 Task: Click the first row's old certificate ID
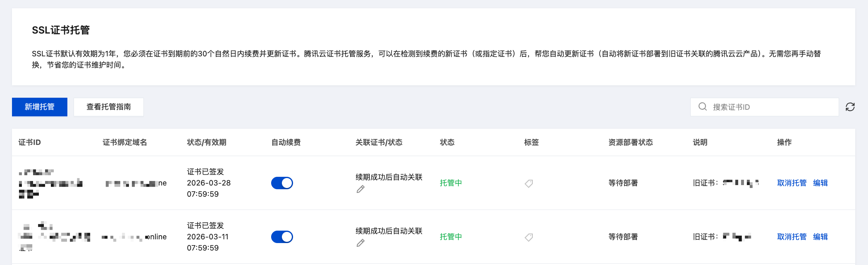tap(741, 183)
